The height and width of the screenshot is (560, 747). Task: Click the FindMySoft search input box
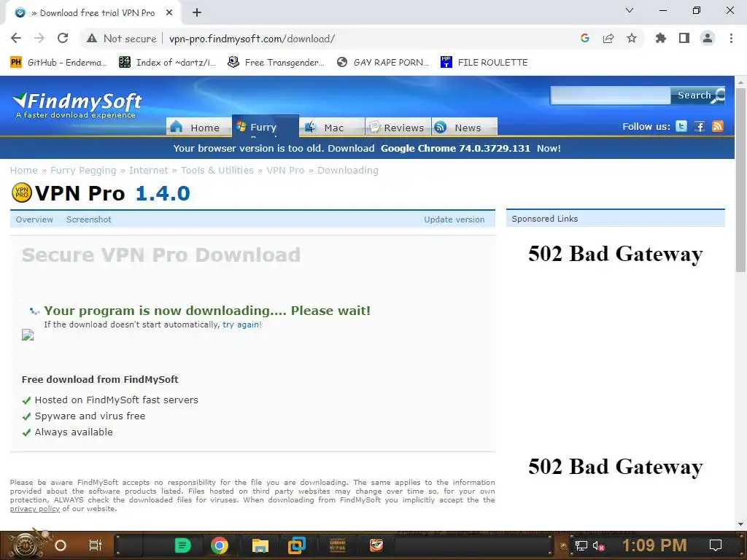611,96
